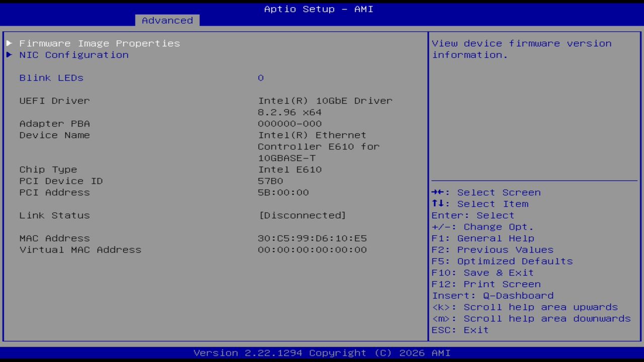
Task: Click the Aptio Setup AMI title bar
Action: point(318,9)
